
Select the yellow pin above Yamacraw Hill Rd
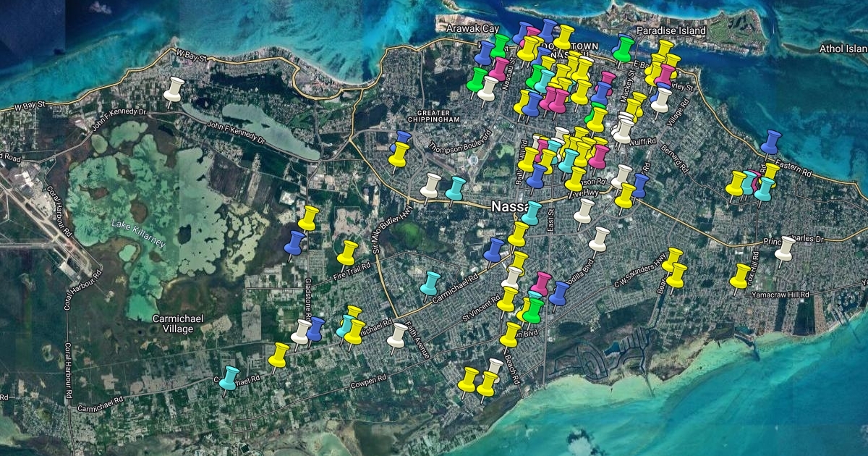tap(739, 276)
